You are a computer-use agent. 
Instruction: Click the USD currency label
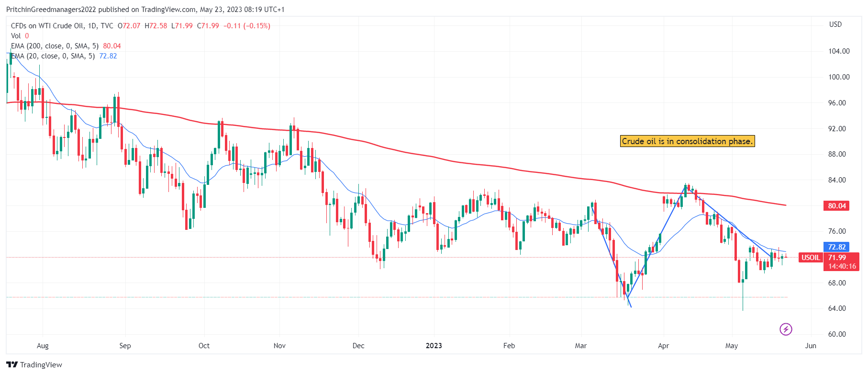click(835, 24)
